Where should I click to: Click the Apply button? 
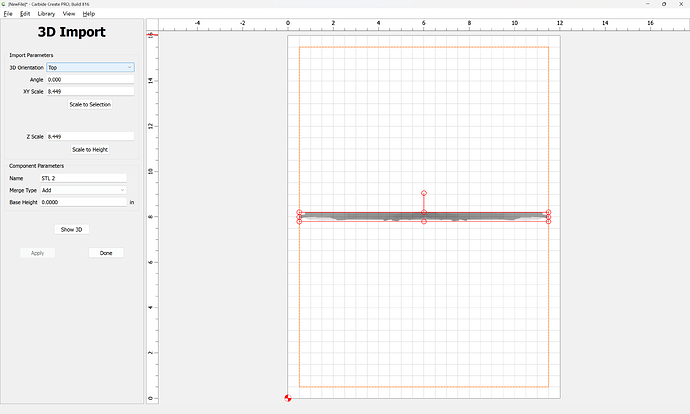coord(37,253)
